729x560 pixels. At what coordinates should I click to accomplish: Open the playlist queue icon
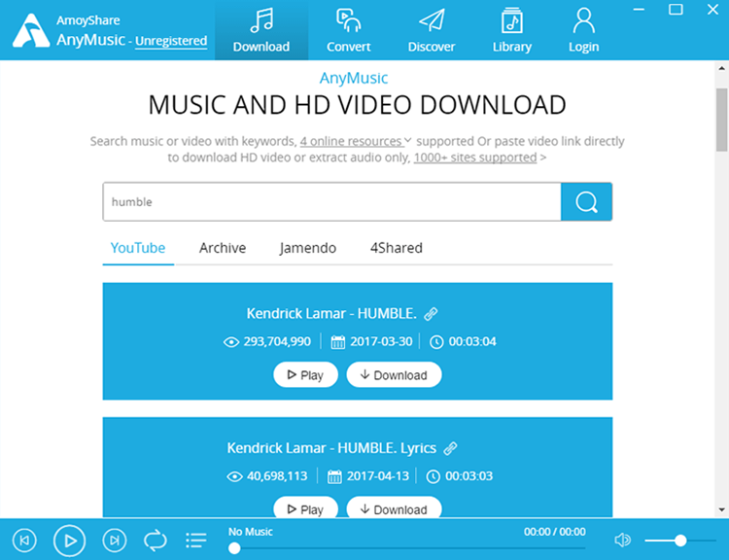click(x=196, y=541)
